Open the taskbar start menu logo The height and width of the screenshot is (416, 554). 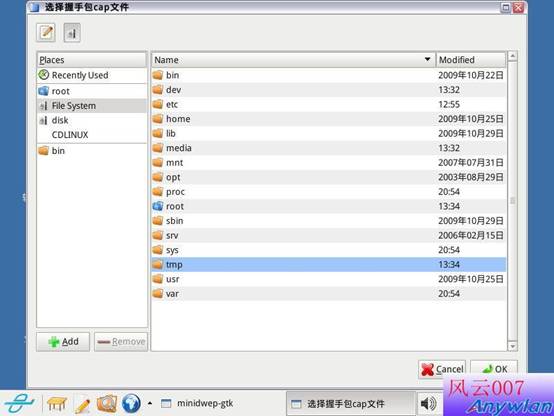click(x=19, y=403)
